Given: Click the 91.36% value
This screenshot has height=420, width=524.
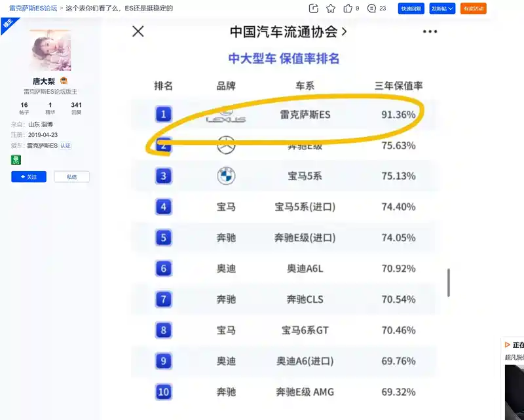Looking at the screenshot, I should coord(398,115).
